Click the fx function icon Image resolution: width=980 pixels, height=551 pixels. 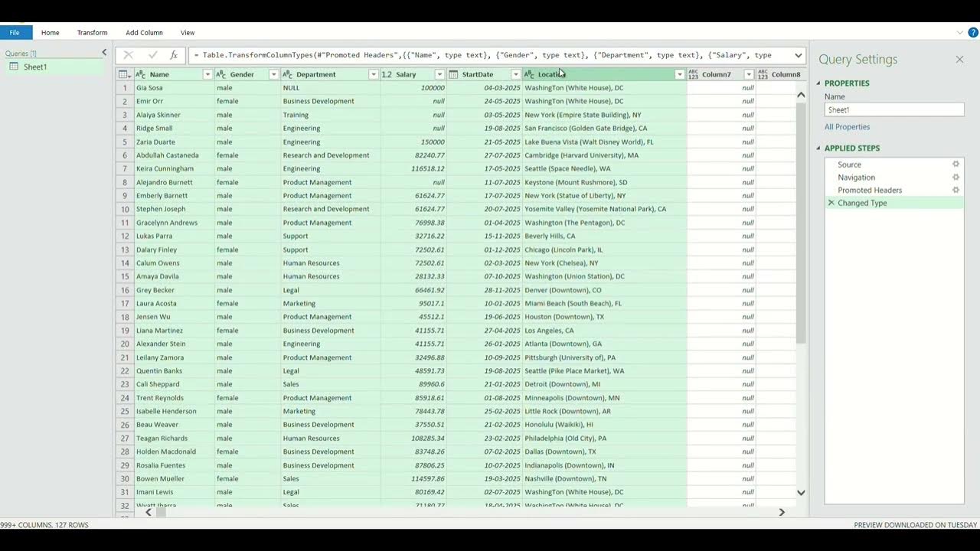coord(174,55)
